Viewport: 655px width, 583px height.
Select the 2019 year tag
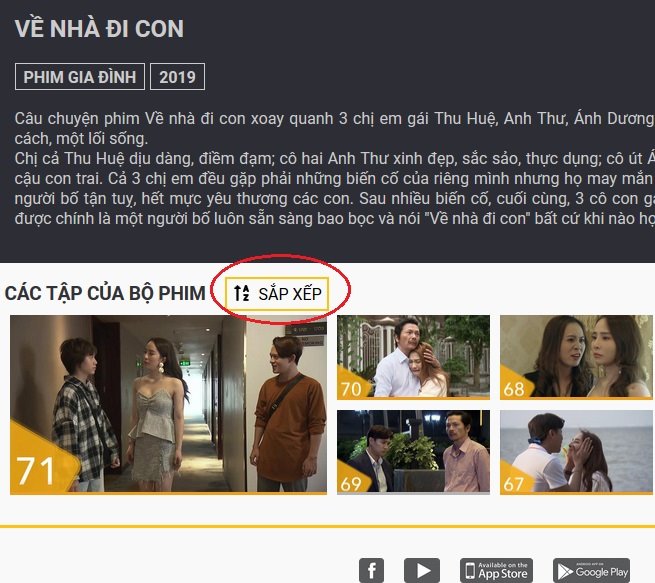[178, 77]
